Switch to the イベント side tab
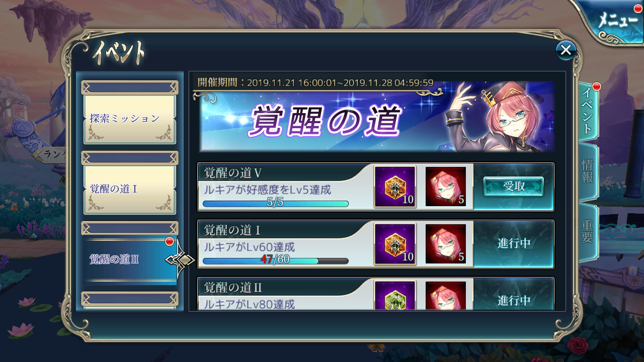Screen dimensions: 644x362 tap(588, 112)
